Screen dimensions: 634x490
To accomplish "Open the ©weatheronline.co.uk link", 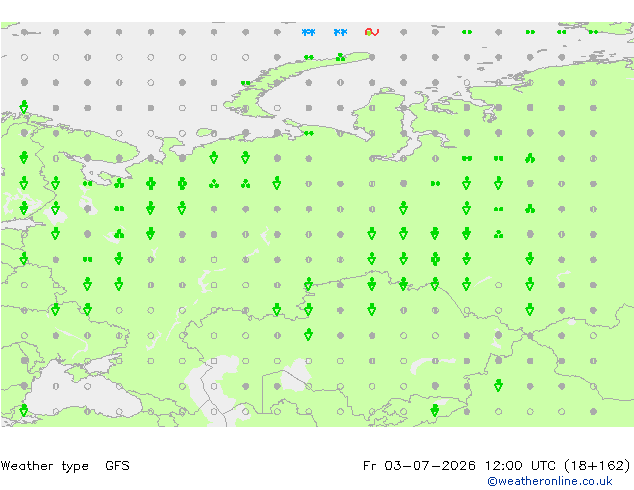I will (549, 481).
